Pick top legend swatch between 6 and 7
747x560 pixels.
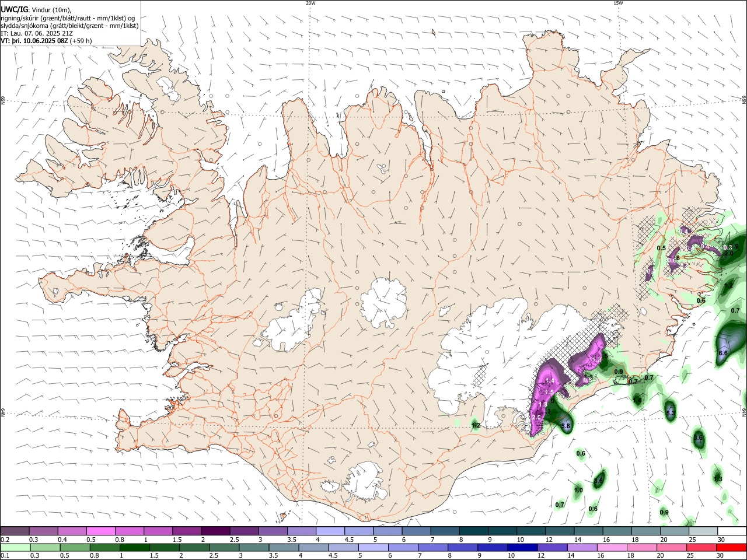(x=417, y=531)
